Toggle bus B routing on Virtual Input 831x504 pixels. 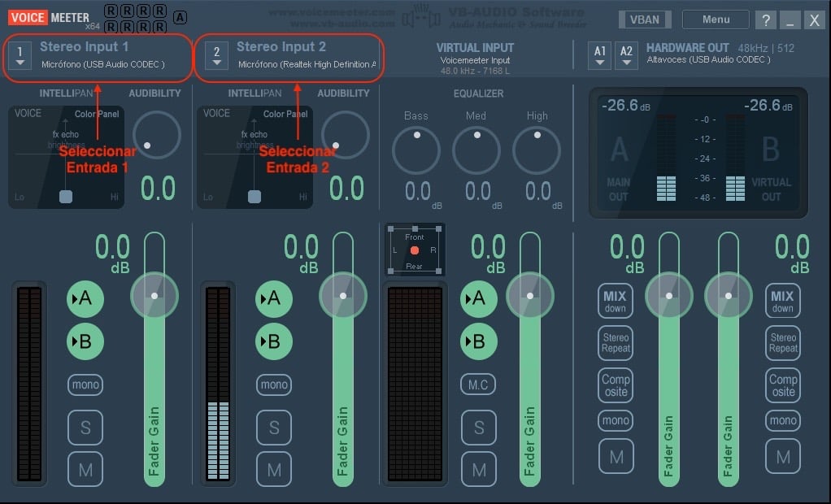[479, 341]
